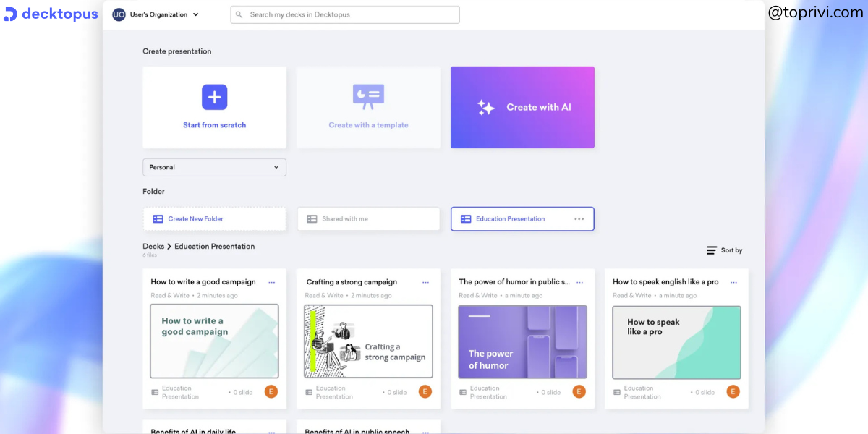Screen dimensions: 868x434
Task: Click folder icon on The power of humor card
Action: pyautogui.click(x=463, y=393)
